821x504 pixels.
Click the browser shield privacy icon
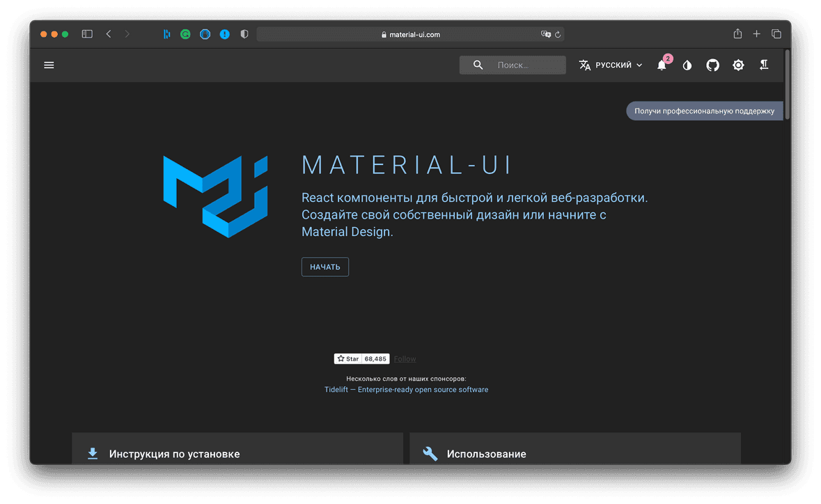click(244, 33)
